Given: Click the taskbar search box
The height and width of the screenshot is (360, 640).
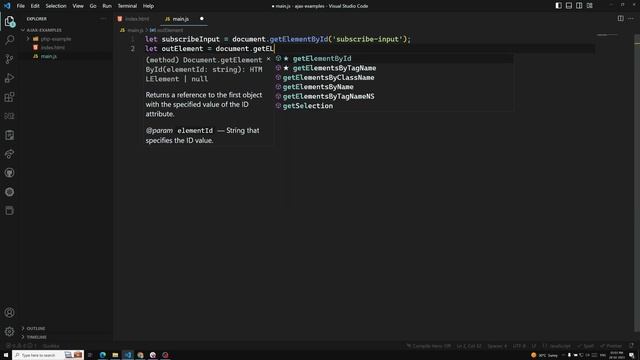Looking at the screenshot, I should 48,355.
